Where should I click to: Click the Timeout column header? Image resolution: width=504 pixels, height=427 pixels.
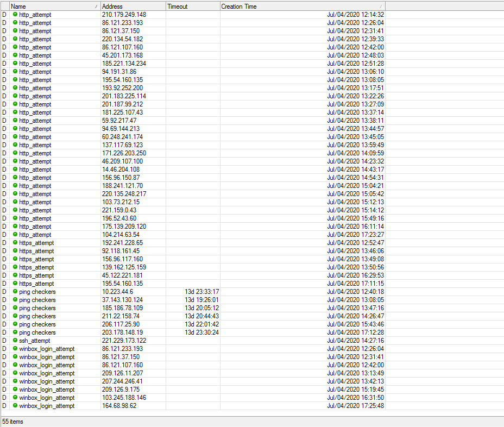[x=193, y=6]
